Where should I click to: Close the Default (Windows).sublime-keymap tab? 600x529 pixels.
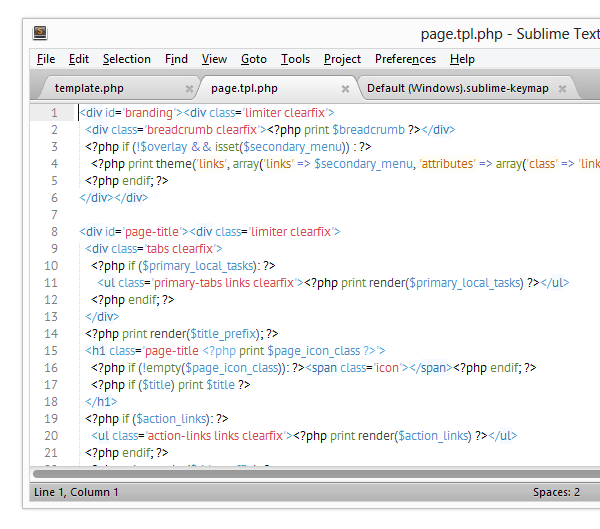(563, 89)
